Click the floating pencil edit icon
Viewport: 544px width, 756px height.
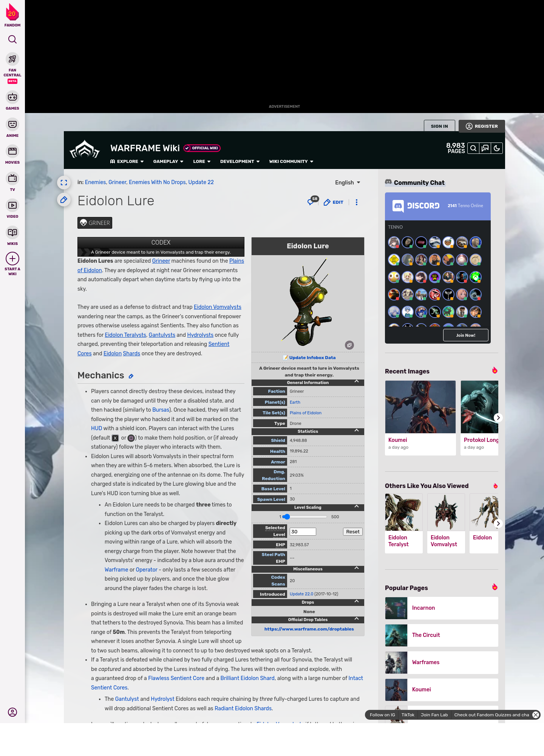click(x=64, y=200)
